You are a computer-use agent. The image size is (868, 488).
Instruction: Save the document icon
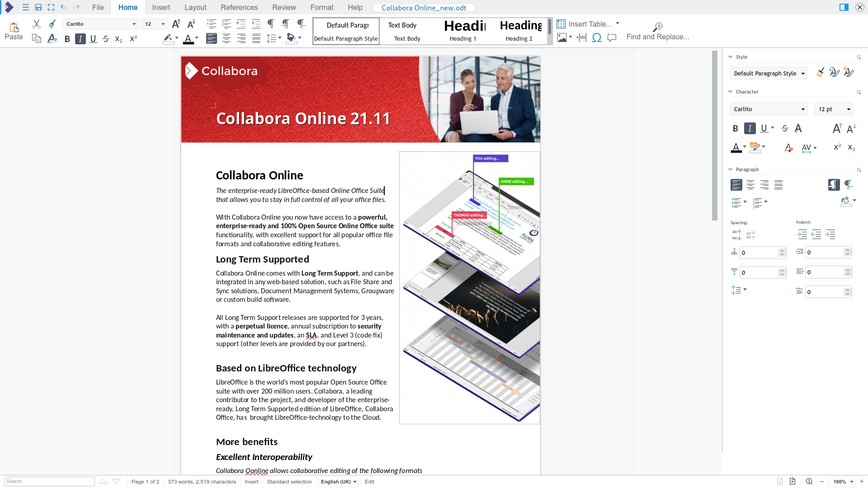click(38, 7)
